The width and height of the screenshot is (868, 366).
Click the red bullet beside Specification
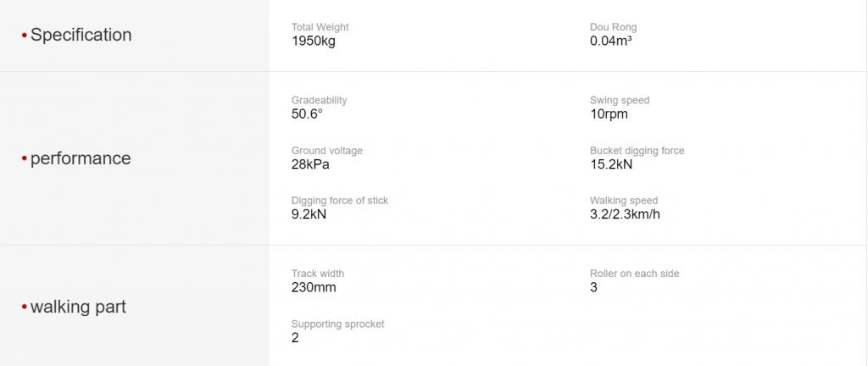tap(25, 36)
